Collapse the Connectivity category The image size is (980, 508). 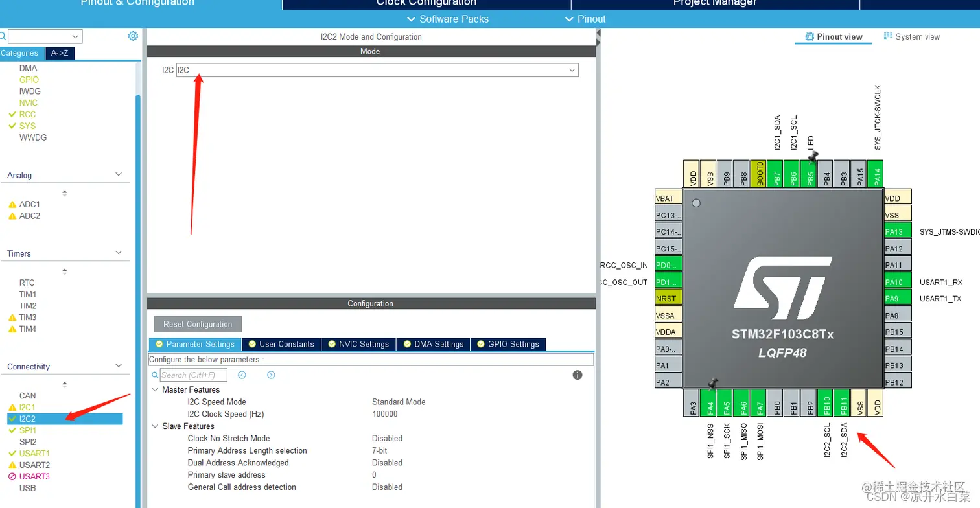click(119, 366)
